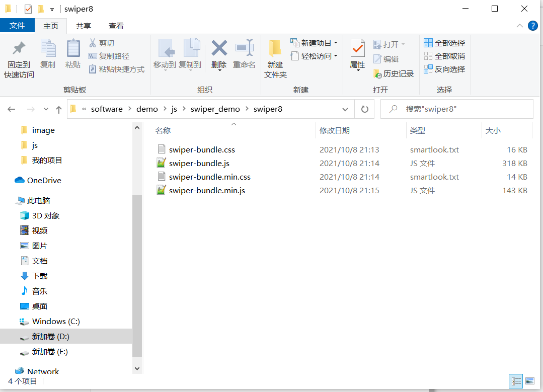Open the Copy to menu

190,55
